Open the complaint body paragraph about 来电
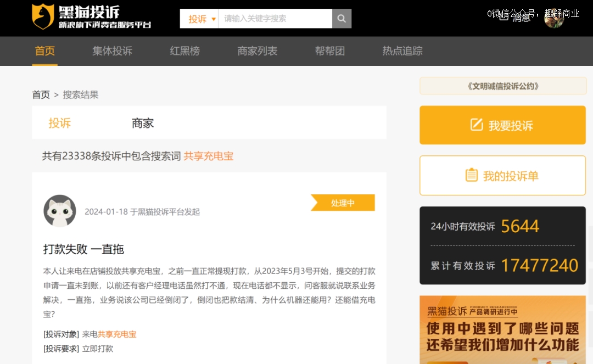Screen dimensions: 593x364 point(209,293)
